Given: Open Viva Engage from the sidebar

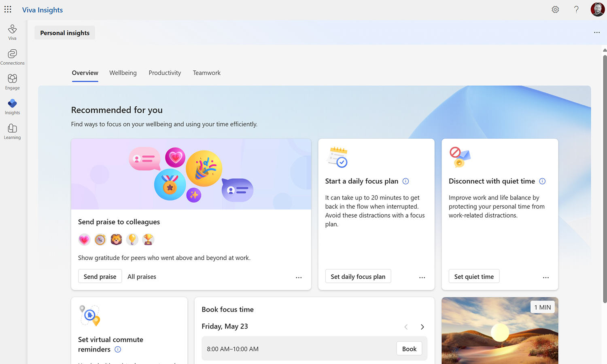Looking at the screenshot, I should (12, 81).
